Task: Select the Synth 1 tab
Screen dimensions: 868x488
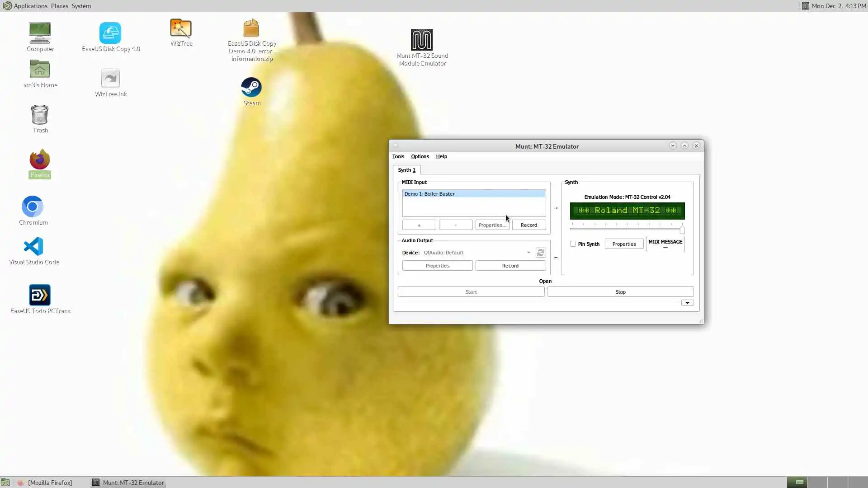Action: [x=406, y=170]
